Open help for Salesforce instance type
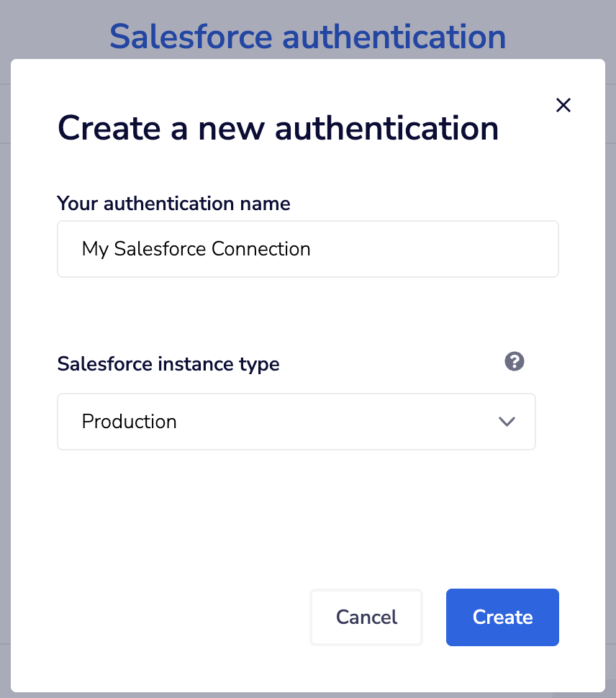 coord(514,361)
